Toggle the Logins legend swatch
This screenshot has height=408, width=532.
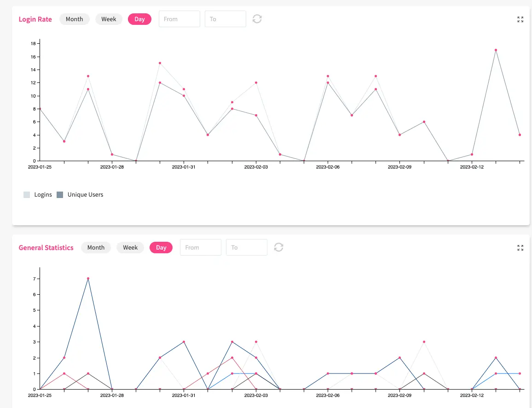[27, 195]
